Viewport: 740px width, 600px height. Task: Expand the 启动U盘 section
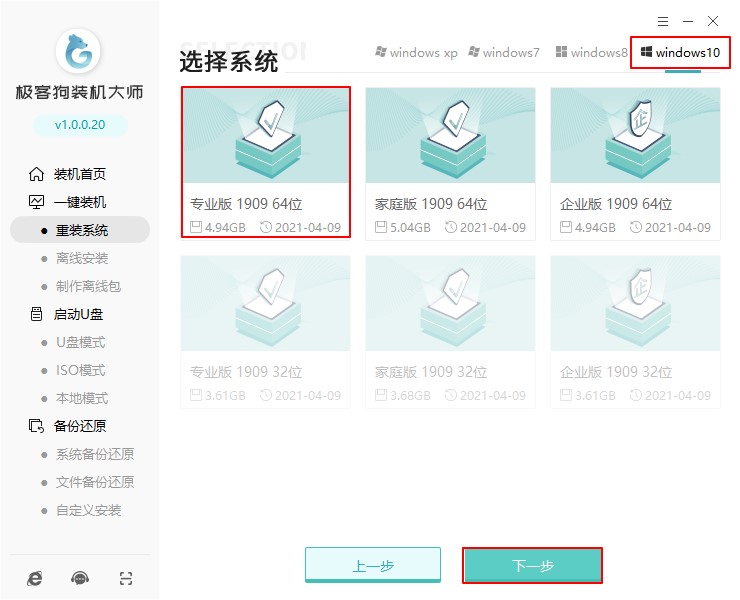pos(79,314)
